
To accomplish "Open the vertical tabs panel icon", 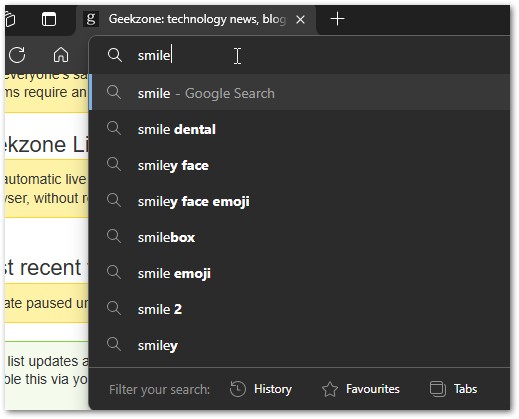I will click(x=49, y=19).
